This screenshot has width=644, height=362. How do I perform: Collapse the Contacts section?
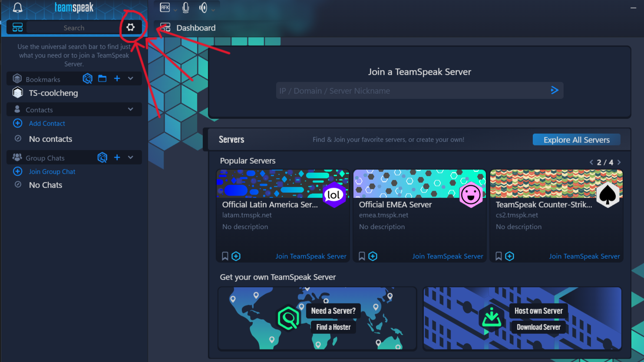(x=131, y=109)
